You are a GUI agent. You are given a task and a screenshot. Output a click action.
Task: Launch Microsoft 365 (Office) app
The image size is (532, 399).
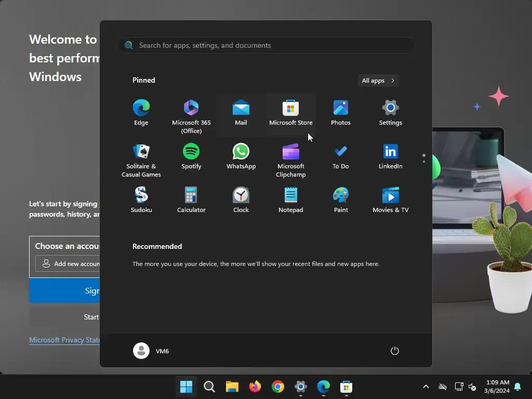[191, 116]
